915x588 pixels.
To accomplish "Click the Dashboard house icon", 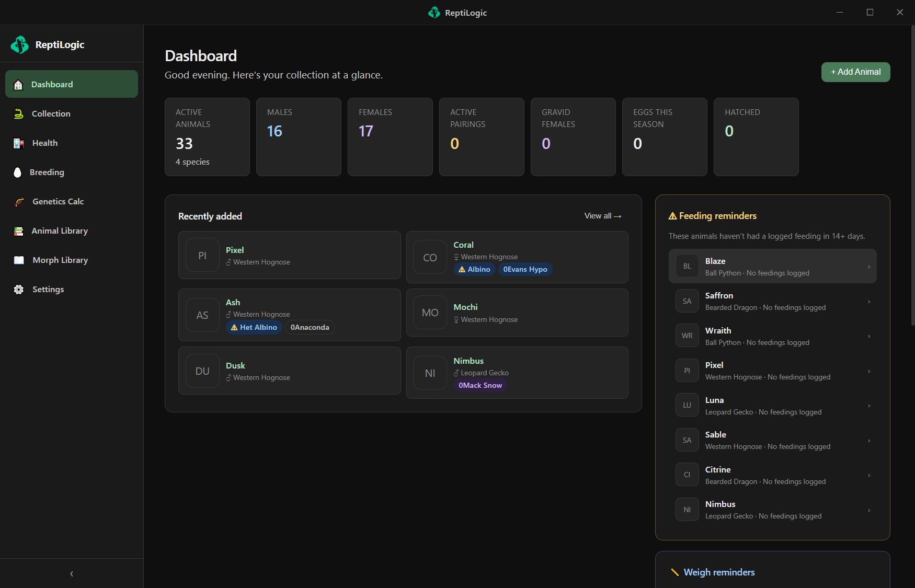I will click(18, 85).
